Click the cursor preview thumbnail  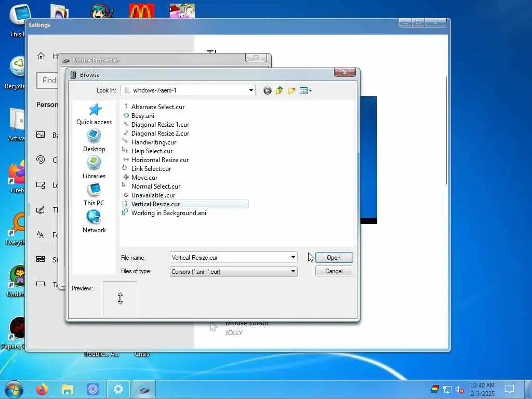point(120,299)
